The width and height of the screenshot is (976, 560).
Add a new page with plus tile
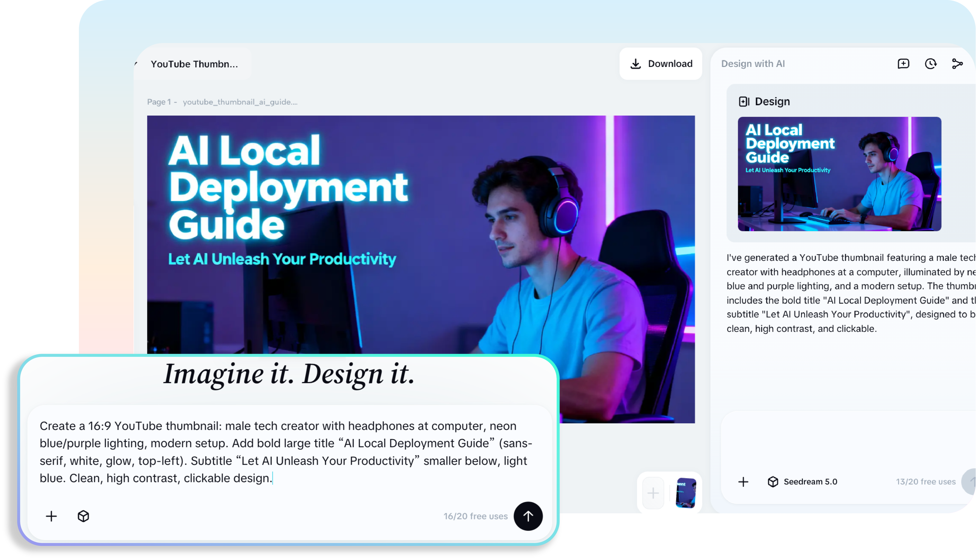click(653, 493)
